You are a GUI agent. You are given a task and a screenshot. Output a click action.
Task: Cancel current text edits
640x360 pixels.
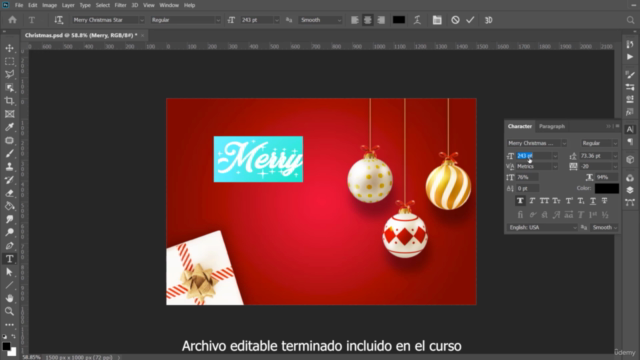(x=456, y=20)
